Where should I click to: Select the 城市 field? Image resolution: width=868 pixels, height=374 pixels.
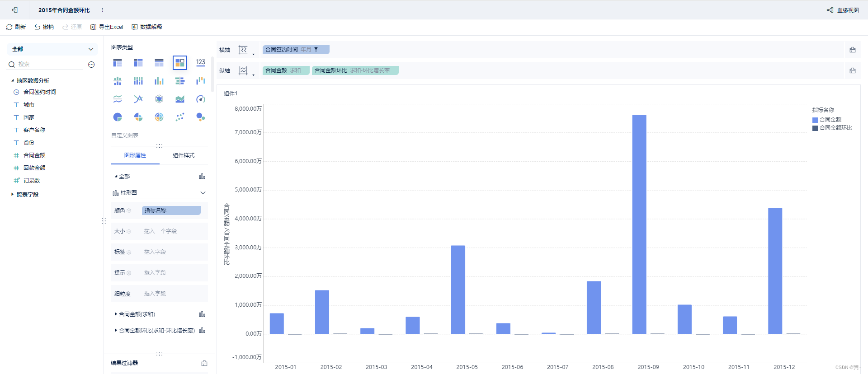pyautogui.click(x=29, y=105)
